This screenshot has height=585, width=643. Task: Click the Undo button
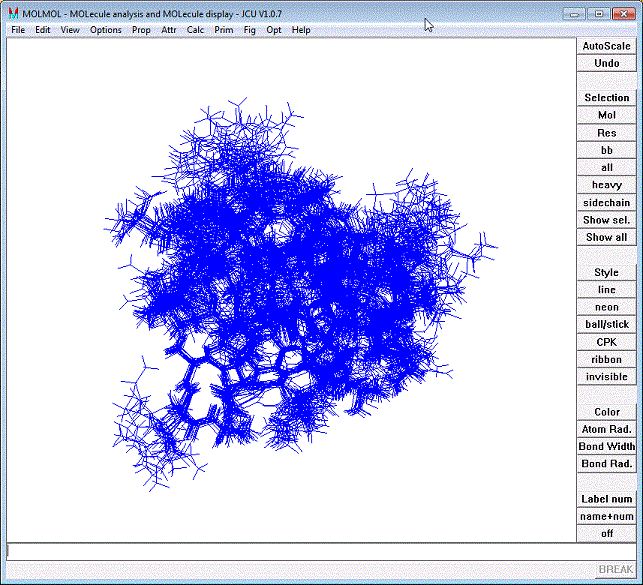pos(607,63)
